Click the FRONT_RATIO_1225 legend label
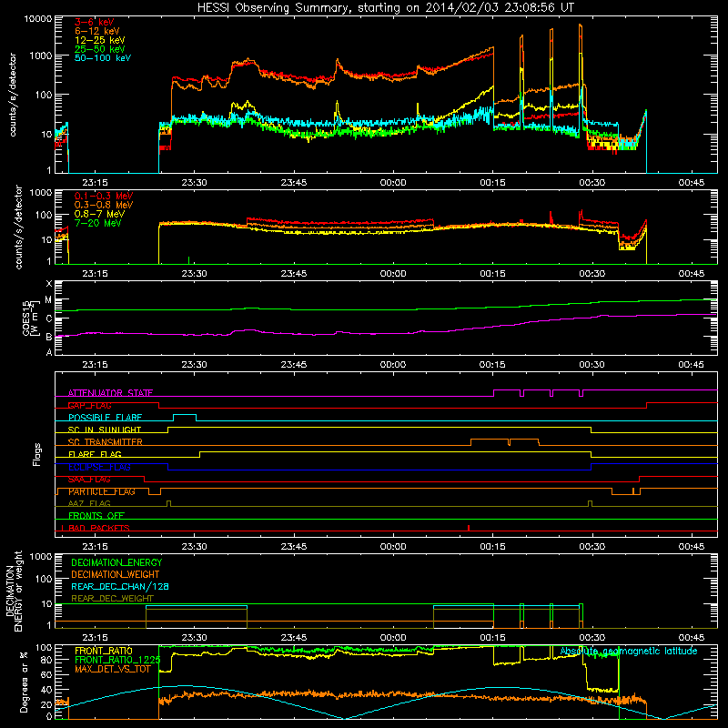This screenshot has width=728, height=728. (x=117, y=660)
